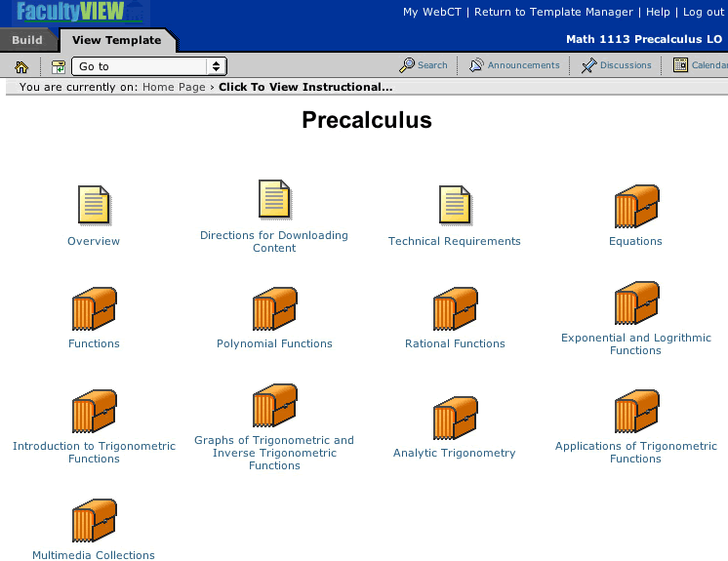Open the Equations folder icon
Screen dimensions: 728x561
pos(636,206)
